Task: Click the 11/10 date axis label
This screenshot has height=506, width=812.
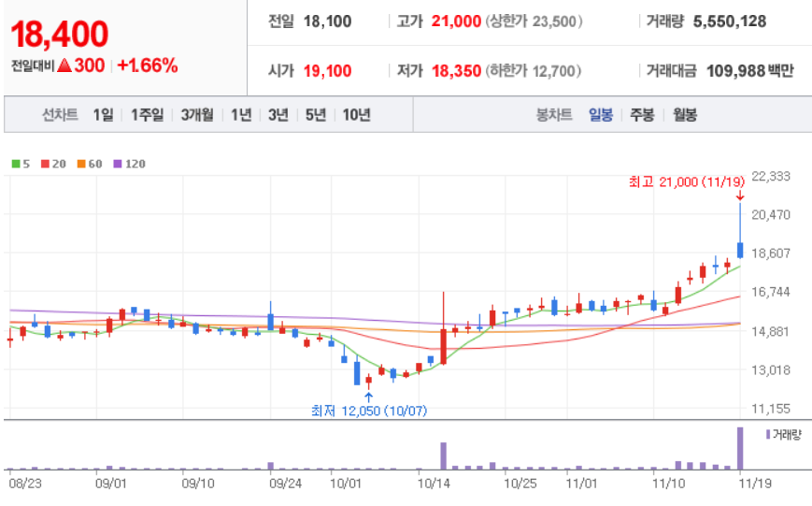Action: 668,484
